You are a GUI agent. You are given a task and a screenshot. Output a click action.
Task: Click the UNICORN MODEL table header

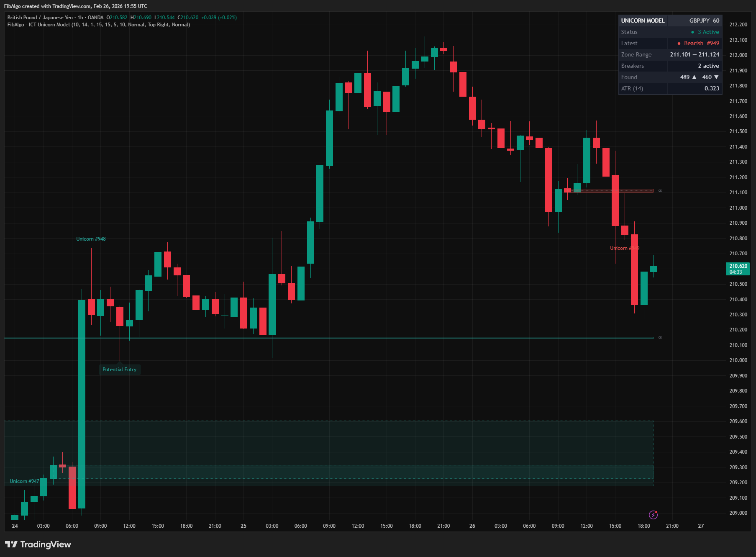[x=643, y=21]
